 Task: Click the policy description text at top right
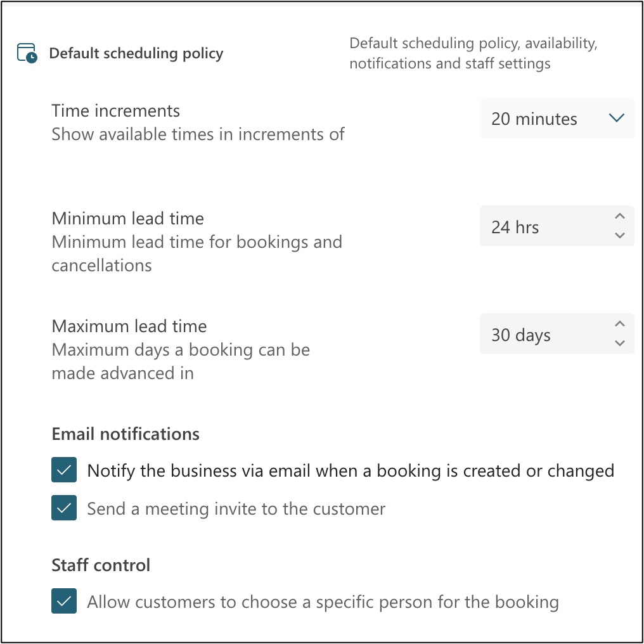pyautogui.click(x=473, y=53)
